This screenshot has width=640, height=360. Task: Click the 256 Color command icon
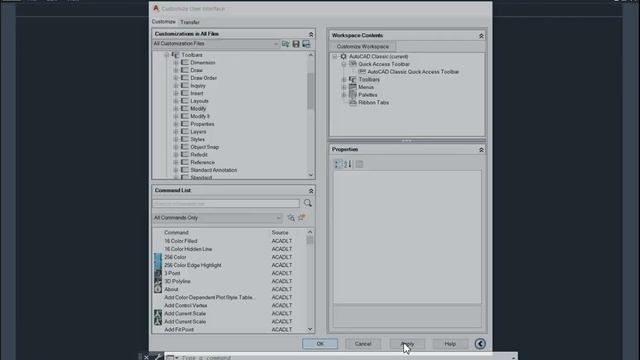[x=158, y=257]
